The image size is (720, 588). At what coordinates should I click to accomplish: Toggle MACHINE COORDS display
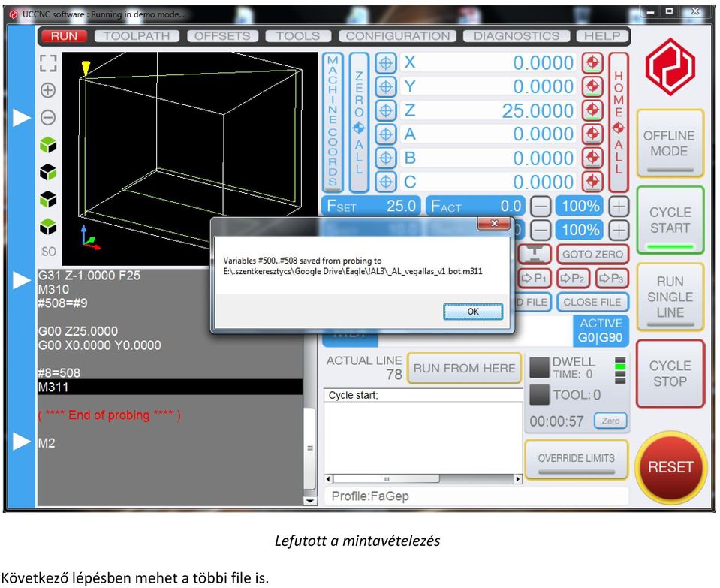(333, 122)
